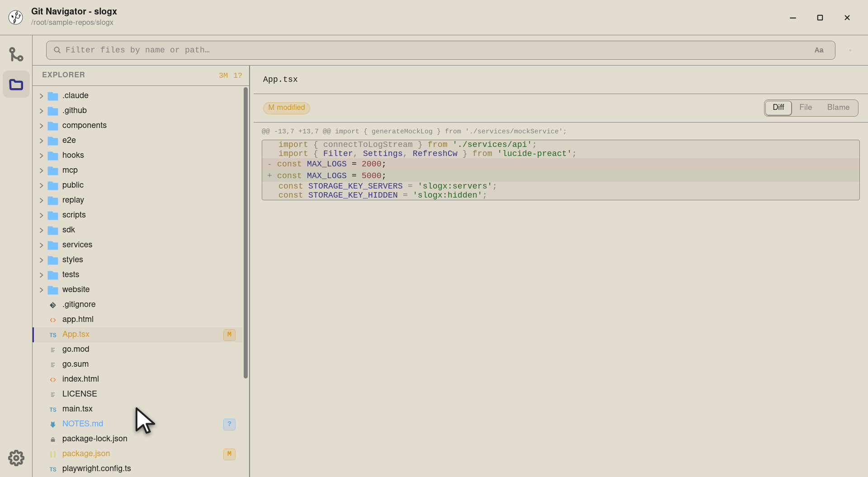Viewport: 868px width, 477px height.
Task: Expand the styles folder chevron
Action: pos(41,260)
